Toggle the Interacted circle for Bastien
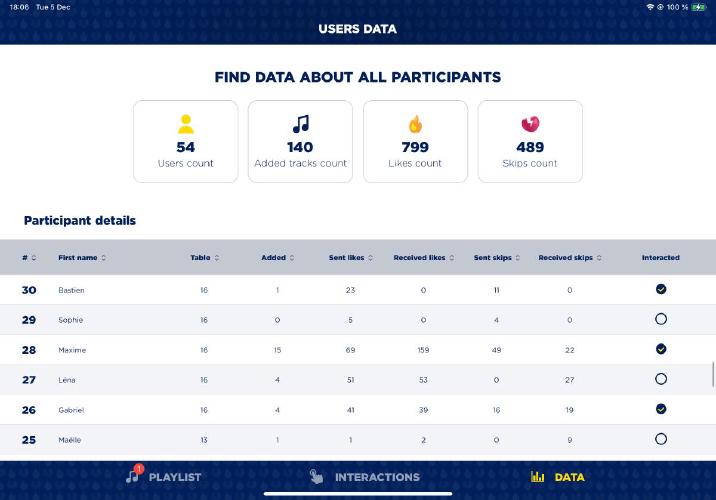The width and height of the screenshot is (716, 500). coord(661,289)
